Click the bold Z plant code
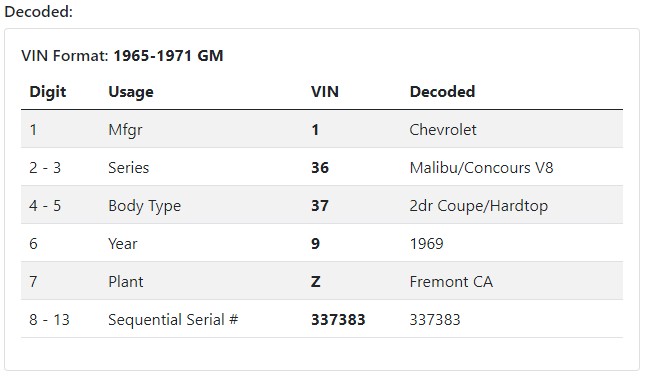This screenshot has width=649, height=376. (315, 282)
